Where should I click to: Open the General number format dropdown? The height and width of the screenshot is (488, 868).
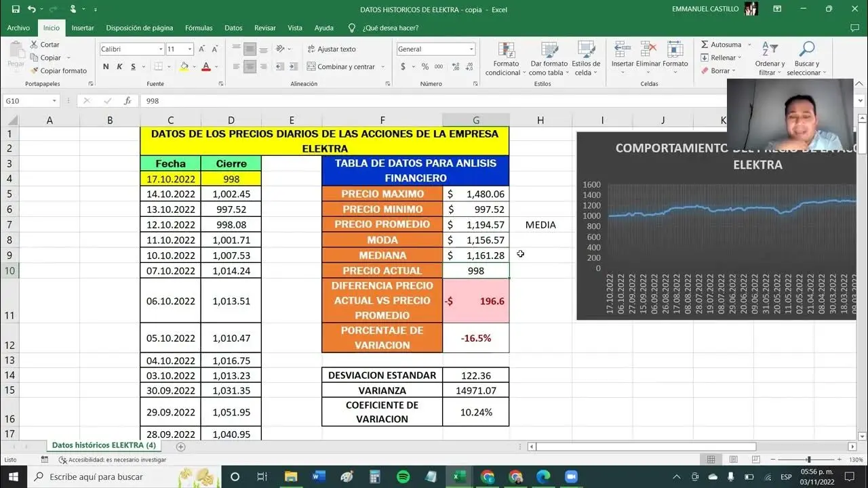[x=471, y=49]
